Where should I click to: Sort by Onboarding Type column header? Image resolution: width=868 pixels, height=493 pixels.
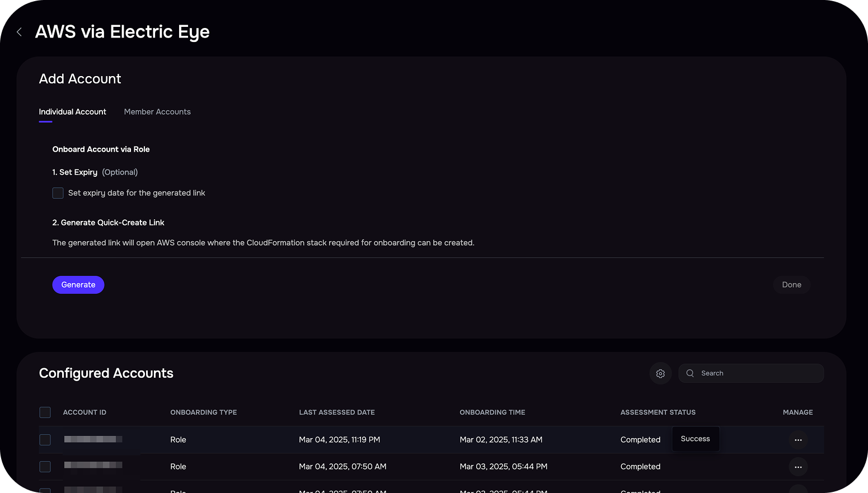(x=204, y=412)
